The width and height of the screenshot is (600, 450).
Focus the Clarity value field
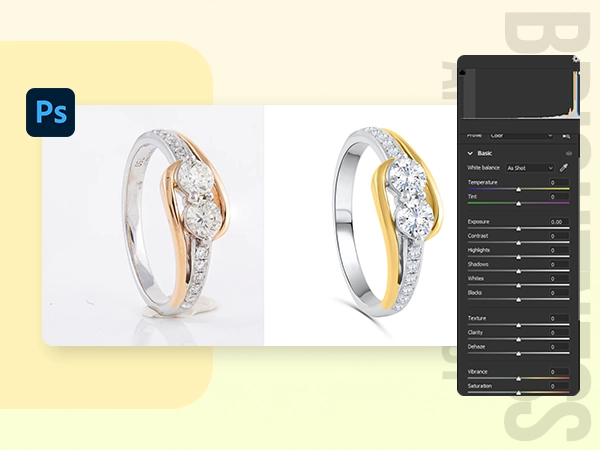pyautogui.click(x=558, y=333)
